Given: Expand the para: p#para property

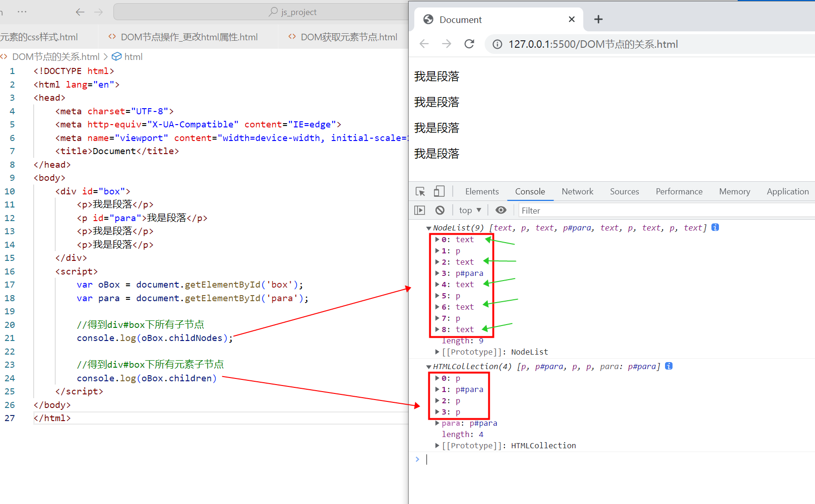Looking at the screenshot, I should pos(437,423).
